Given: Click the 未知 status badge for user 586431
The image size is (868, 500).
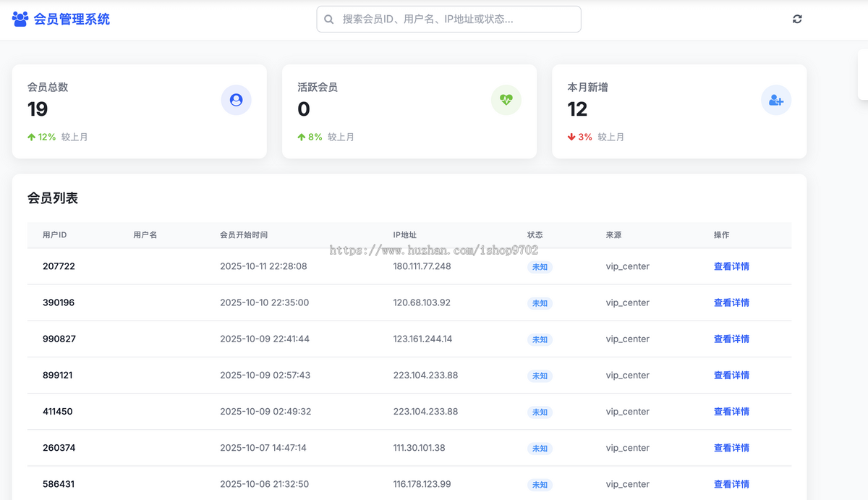Looking at the screenshot, I should [x=540, y=485].
